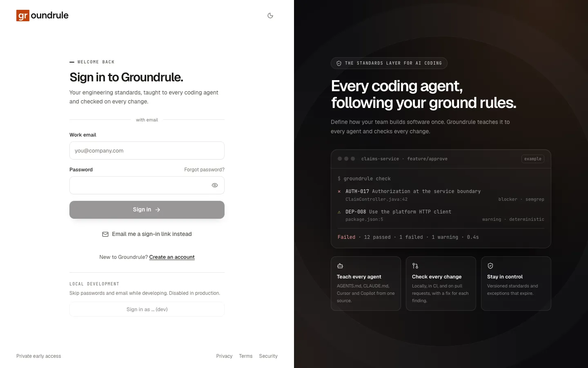
Task: Click the envelope icon beside sign-in link option
Action: 105,234
